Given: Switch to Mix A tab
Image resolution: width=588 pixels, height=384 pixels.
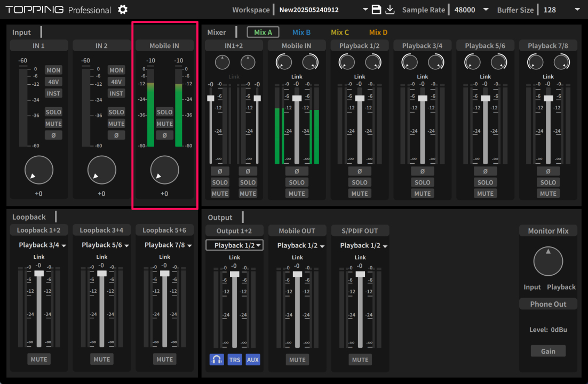Looking at the screenshot, I should (x=263, y=32).
